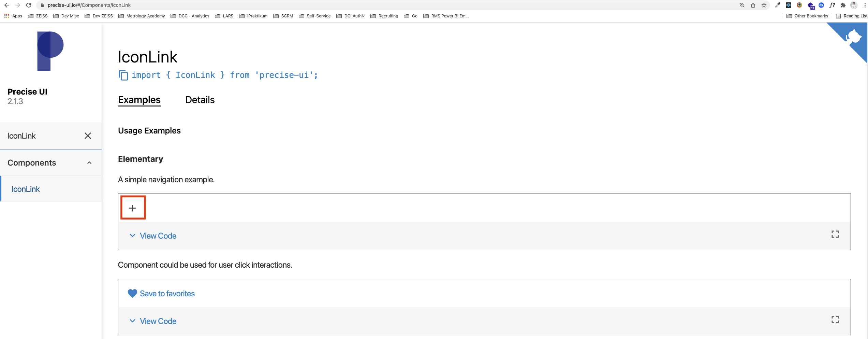The height and width of the screenshot is (339, 868).
Task: Open the browser extensions puzzle icon
Action: (x=843, y=5)
